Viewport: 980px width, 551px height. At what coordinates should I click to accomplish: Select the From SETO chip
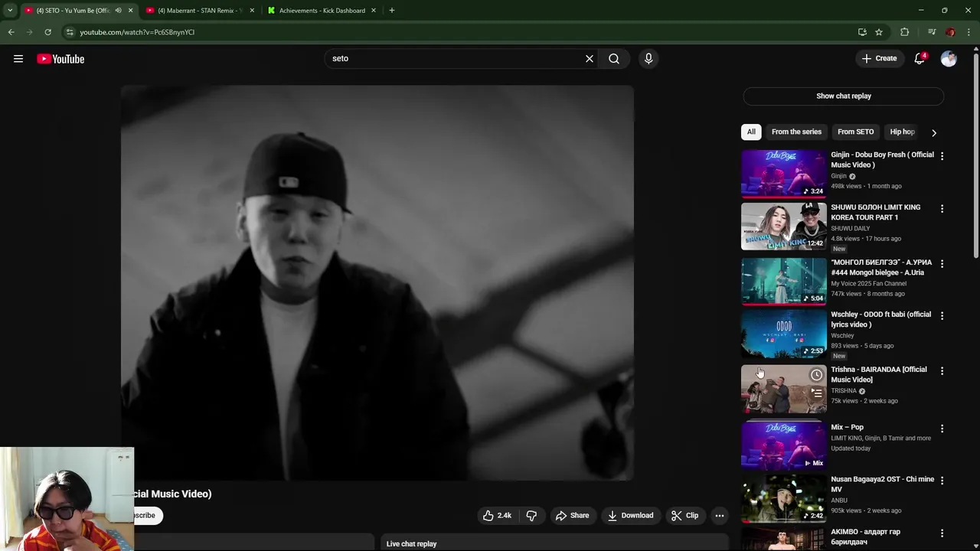(x=855, y=132)
